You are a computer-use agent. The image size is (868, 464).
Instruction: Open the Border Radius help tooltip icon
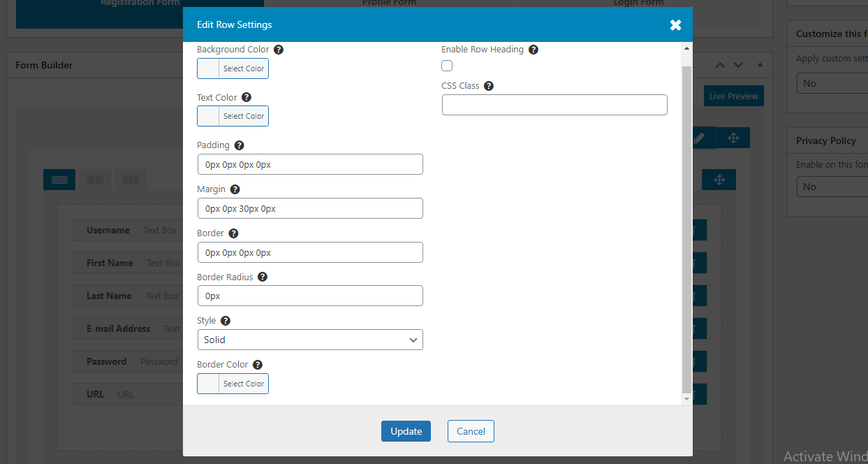(x=262, y=277)
